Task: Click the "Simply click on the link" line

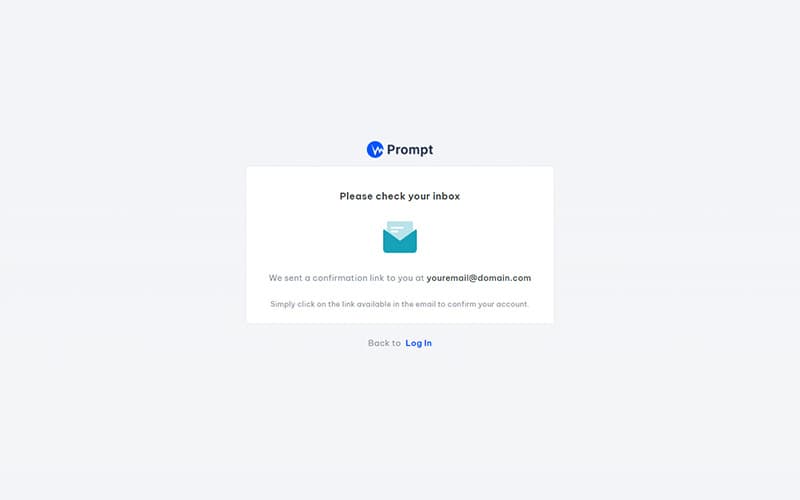Action: pos(400,304)
